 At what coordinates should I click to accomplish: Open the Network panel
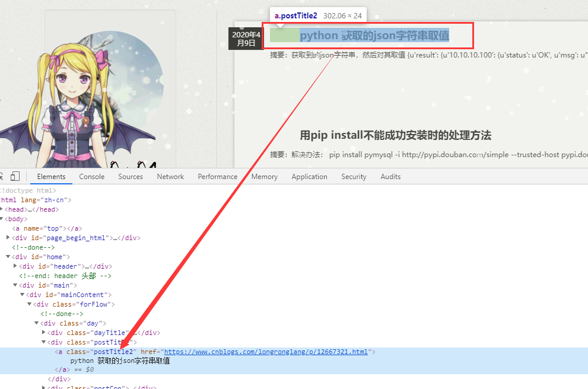(170, 176)
